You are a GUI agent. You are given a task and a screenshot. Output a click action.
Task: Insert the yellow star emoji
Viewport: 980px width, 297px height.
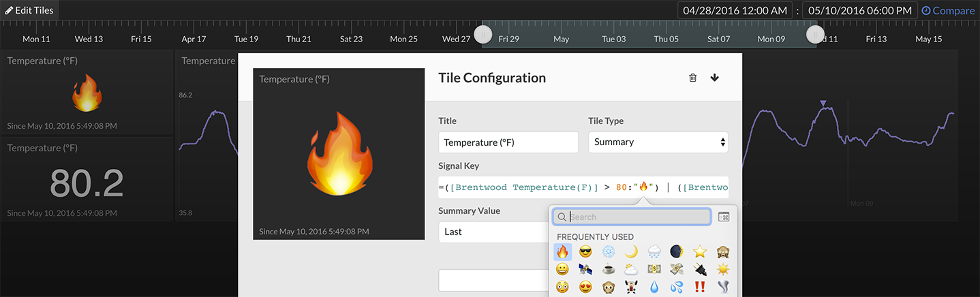tap(699, 251)
